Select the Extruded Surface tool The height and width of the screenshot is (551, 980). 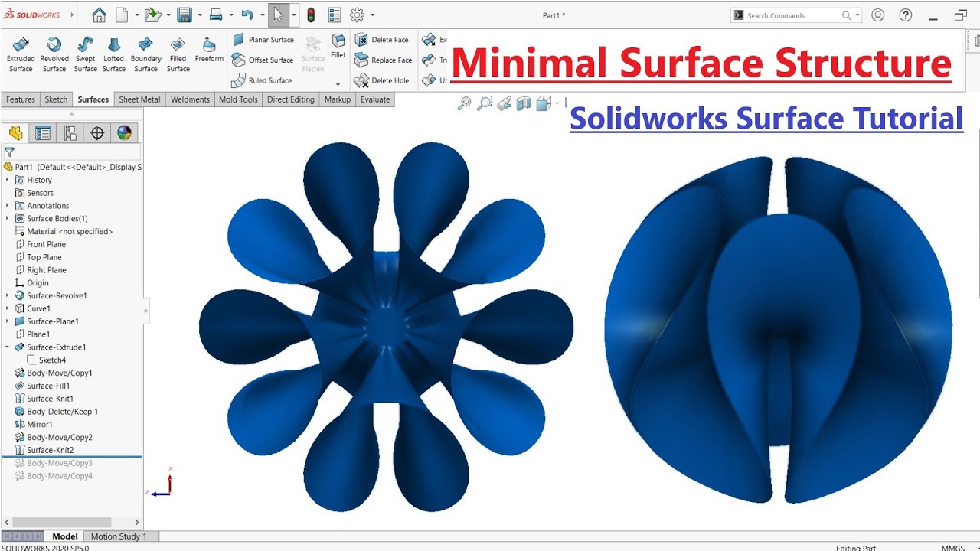point(21,54)
